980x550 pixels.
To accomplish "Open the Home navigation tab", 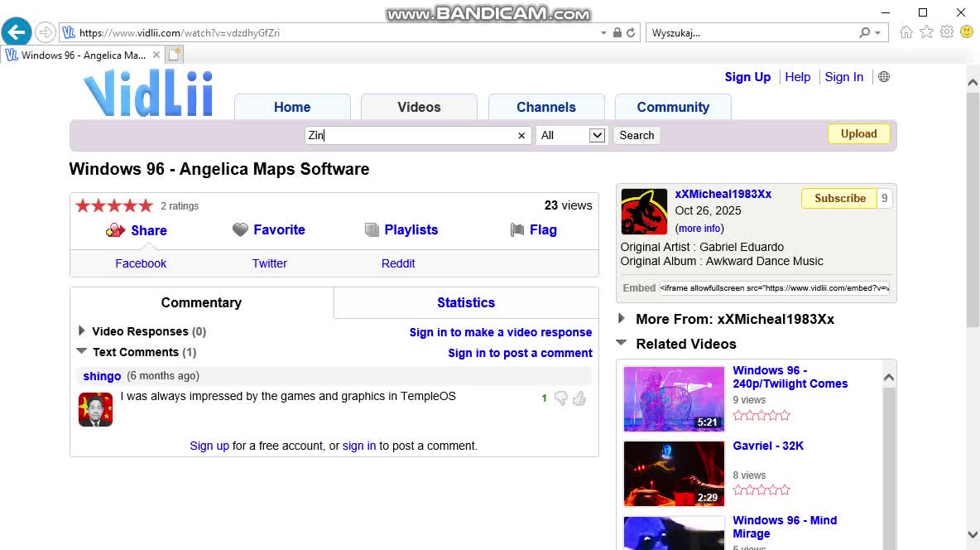I will (292, 107).
